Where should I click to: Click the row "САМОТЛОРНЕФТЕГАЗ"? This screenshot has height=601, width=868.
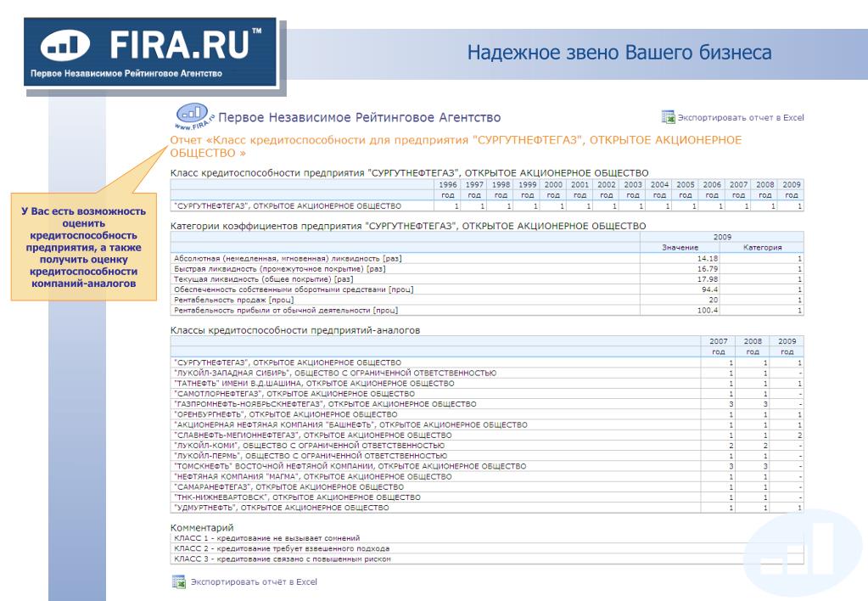pyautogui.click(x=487, y=394)
